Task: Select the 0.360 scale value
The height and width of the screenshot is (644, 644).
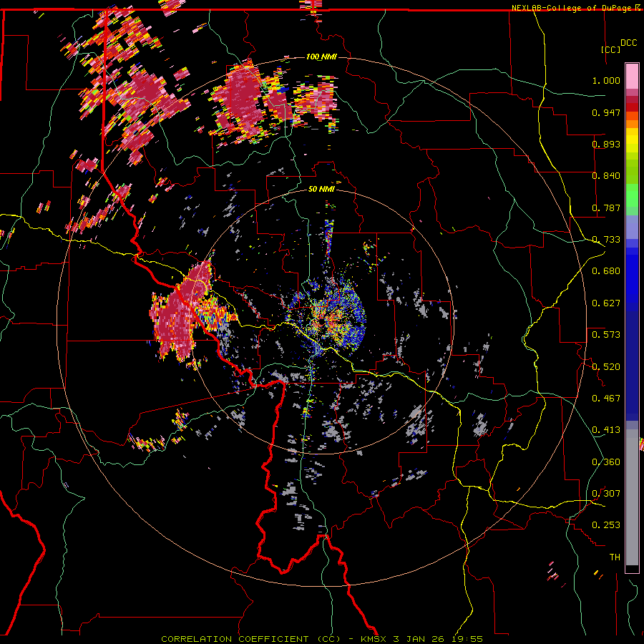Action: pos(606,462)
